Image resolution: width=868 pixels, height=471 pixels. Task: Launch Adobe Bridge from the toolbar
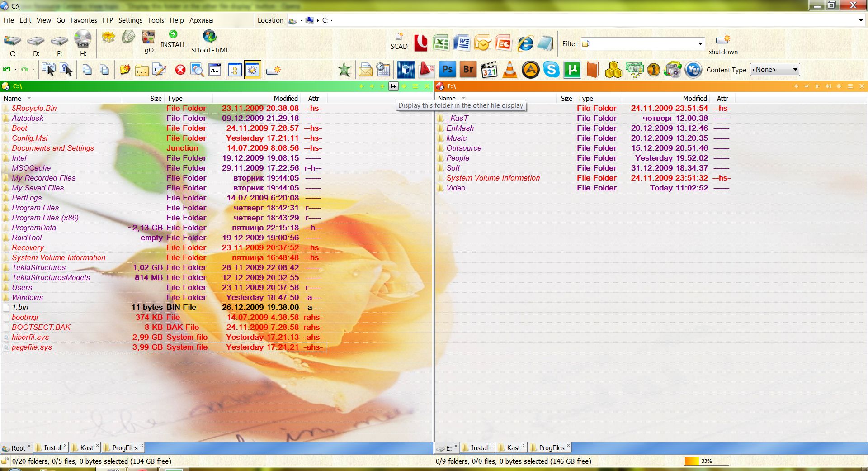468,70
